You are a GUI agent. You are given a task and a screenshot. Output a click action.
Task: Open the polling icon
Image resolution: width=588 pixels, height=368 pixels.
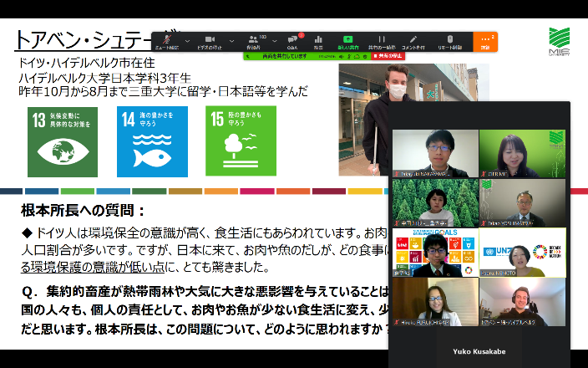click(318, 42)
